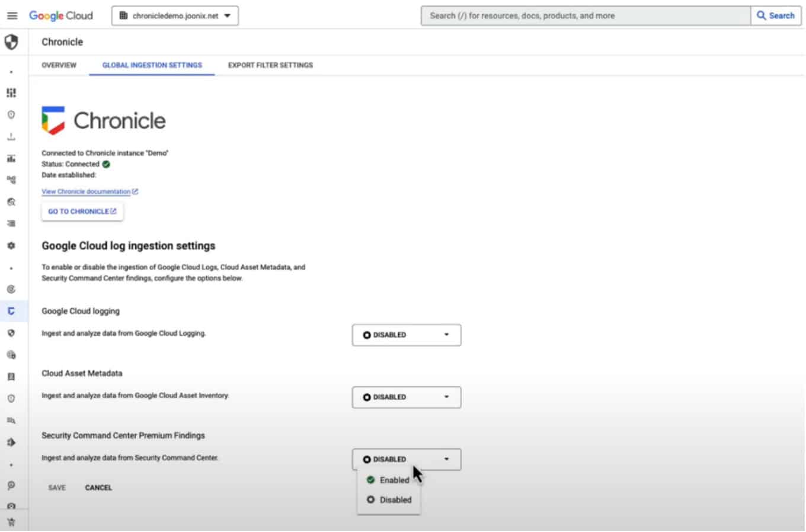806x532 pixels.
Task: Open the main navigation hamburger menu
Action: coord(12,15)
